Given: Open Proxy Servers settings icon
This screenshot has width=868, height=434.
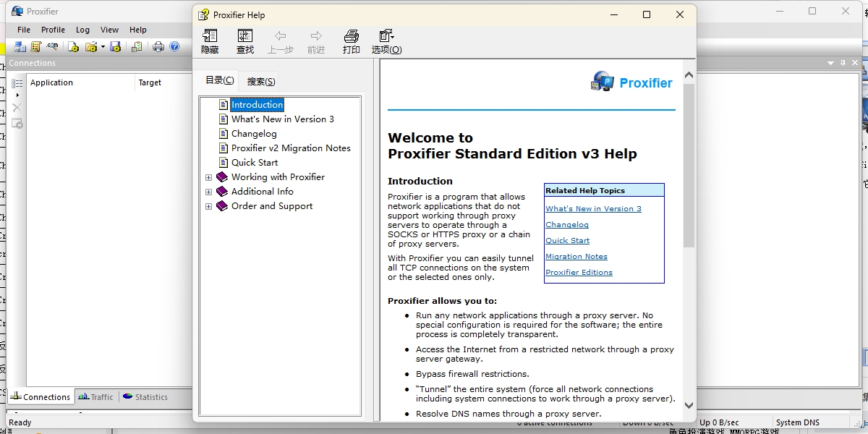Looking at the screenshot, I should 20,47.
